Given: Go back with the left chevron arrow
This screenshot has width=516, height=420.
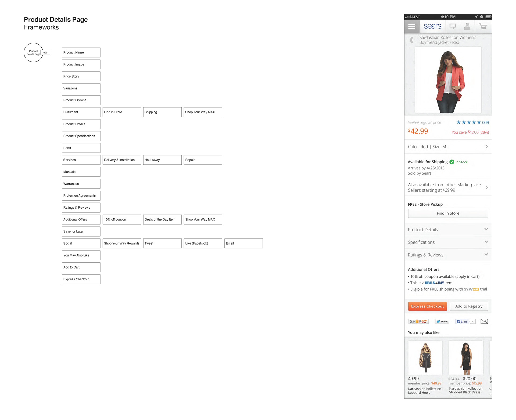Looking at the screenshot, I should 411,40.
